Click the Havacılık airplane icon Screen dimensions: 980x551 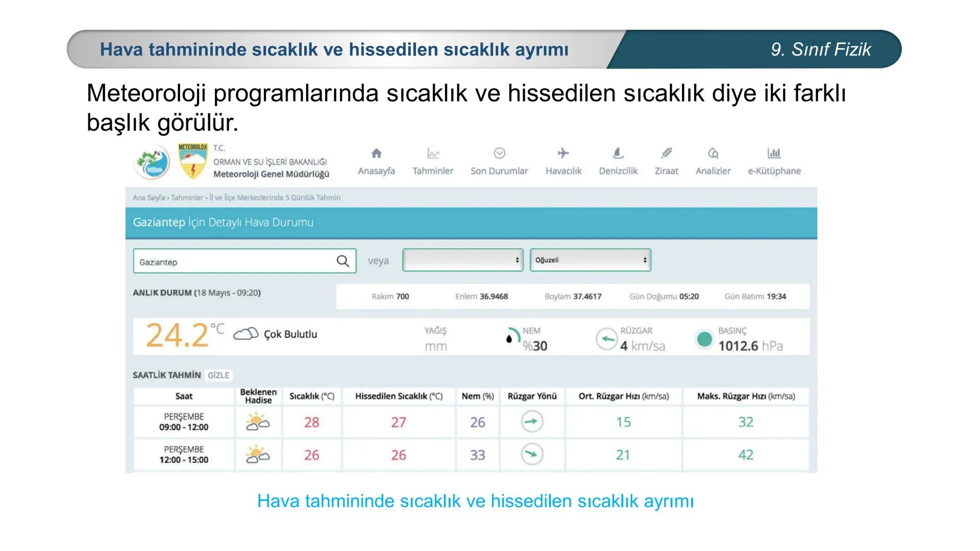tap(563, 153)
